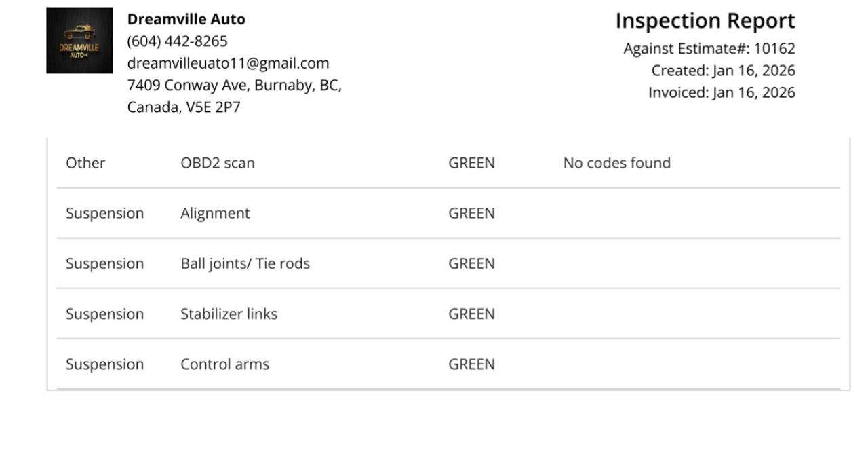868x450 pixels.
Task: Click the phone number (604) 442-8265
Action: 178,41
